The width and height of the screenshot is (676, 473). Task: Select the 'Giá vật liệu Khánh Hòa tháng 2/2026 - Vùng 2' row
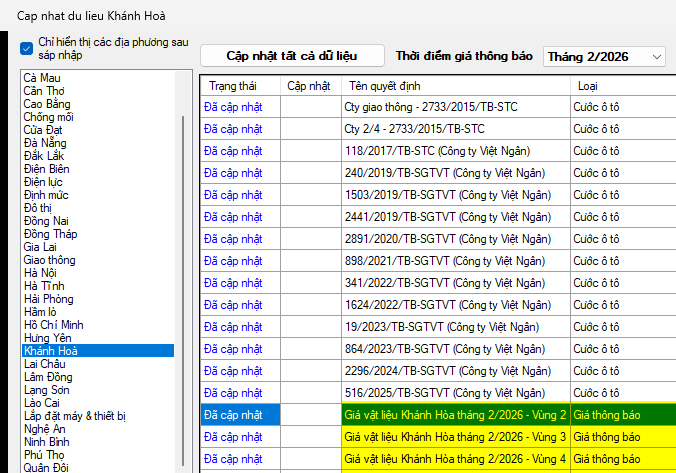455,414
